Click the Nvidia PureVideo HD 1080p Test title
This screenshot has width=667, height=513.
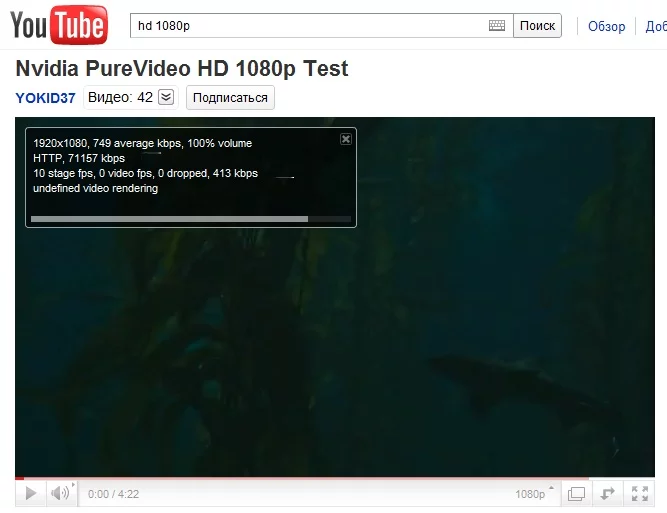click(182, 68)
